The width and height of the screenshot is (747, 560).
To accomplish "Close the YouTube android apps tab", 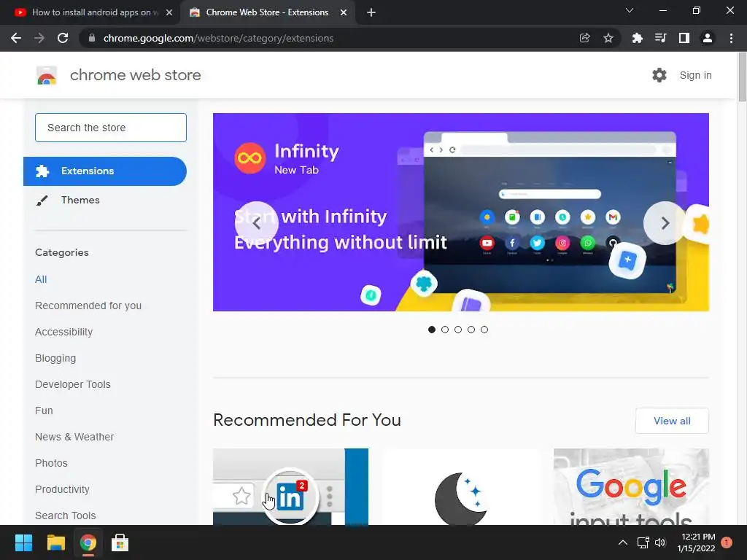I will (x=169, y=12).
